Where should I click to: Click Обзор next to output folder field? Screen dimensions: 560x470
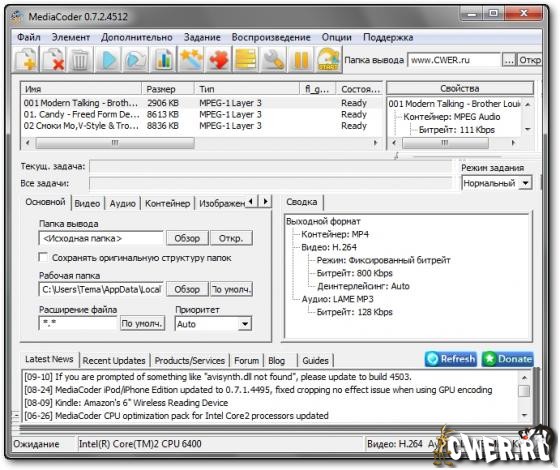tap(187, 238)
